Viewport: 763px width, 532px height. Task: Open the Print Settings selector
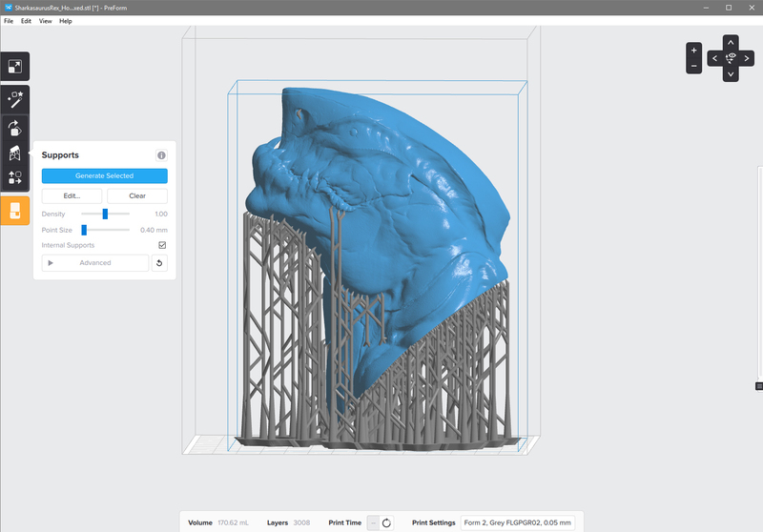point(517,522)
